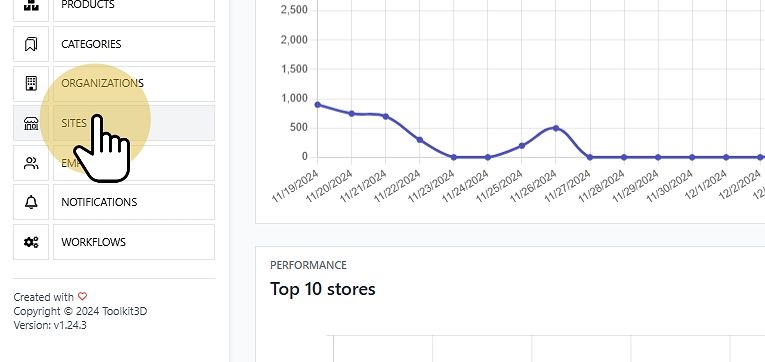Open the NOTIFICATIONS menu item
765x362 pixels.
134,202
